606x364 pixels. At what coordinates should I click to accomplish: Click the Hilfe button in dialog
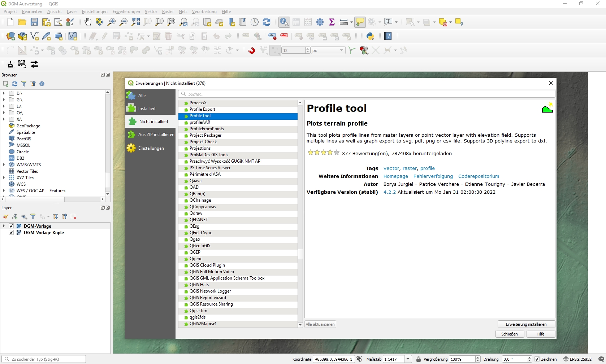(x=541, y=334)
